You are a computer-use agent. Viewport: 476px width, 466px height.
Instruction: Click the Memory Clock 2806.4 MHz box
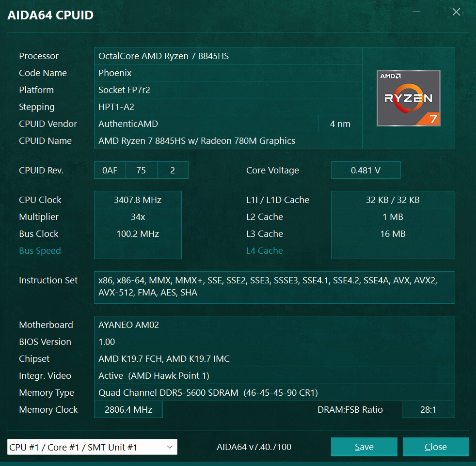click(128, 410)
